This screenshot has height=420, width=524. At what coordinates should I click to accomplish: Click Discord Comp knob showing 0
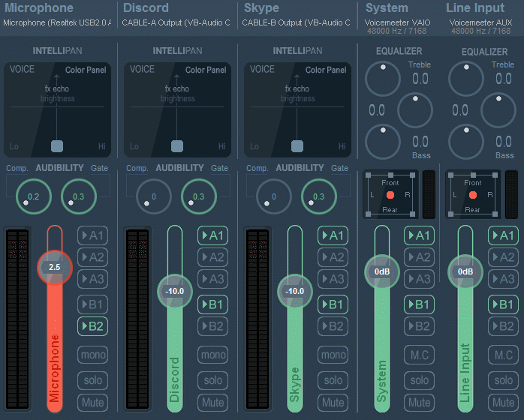pyautogui.click(x=154, y=196)
